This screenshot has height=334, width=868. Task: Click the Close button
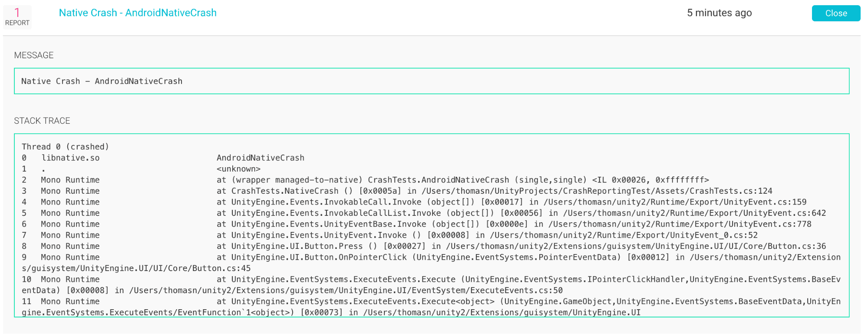(x=836, y=13)
